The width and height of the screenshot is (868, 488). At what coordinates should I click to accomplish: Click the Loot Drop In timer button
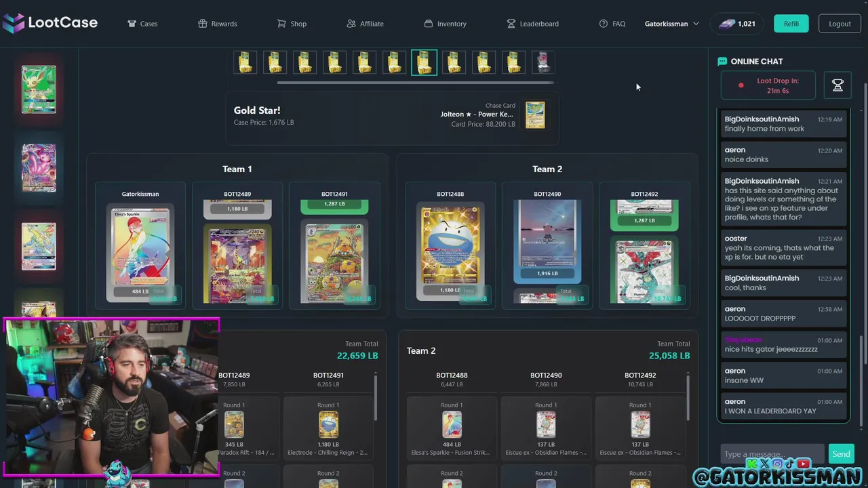pos(768,85)
